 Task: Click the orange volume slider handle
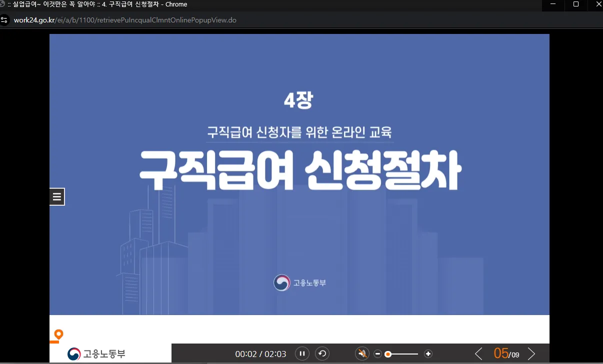pos(388,354)
